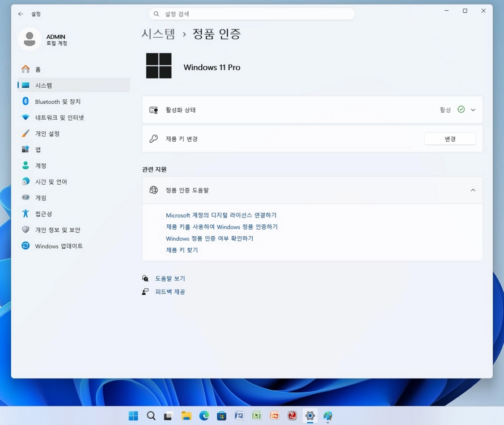Launch Word from the taskbar
The image size is (504, 425).
tap(239, 416)
